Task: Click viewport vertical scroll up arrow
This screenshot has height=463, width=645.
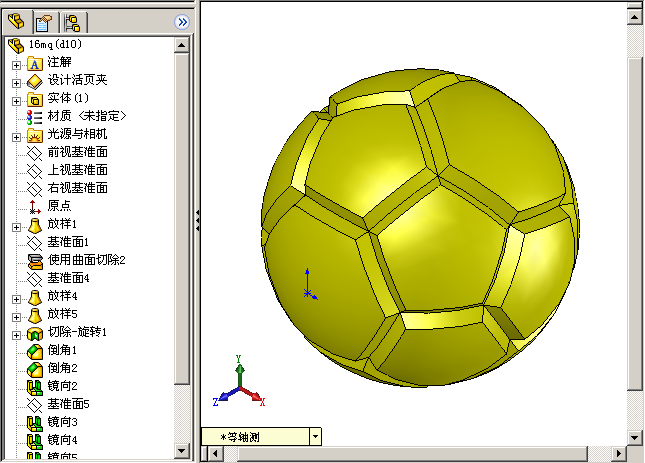Action: coord(634,16)
